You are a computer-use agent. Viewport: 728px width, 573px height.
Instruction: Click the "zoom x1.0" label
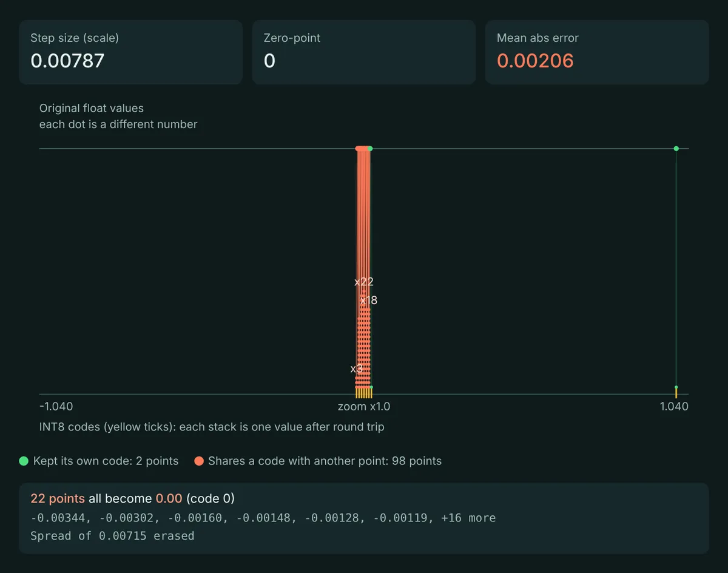click(x=364, y=406)
